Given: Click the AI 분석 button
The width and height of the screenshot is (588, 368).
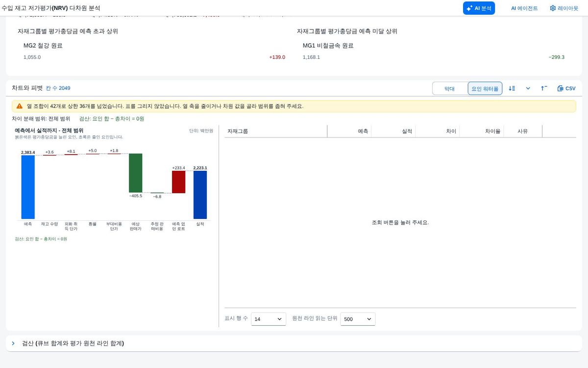Looking at the screenshot, I should (x=479, y=8).
